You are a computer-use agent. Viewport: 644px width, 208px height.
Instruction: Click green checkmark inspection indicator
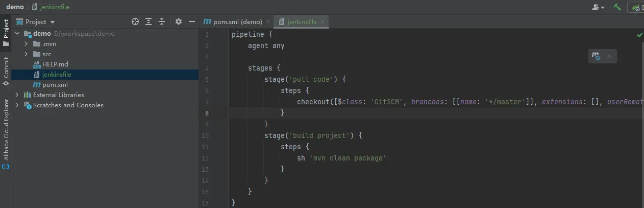pos(639,35)
